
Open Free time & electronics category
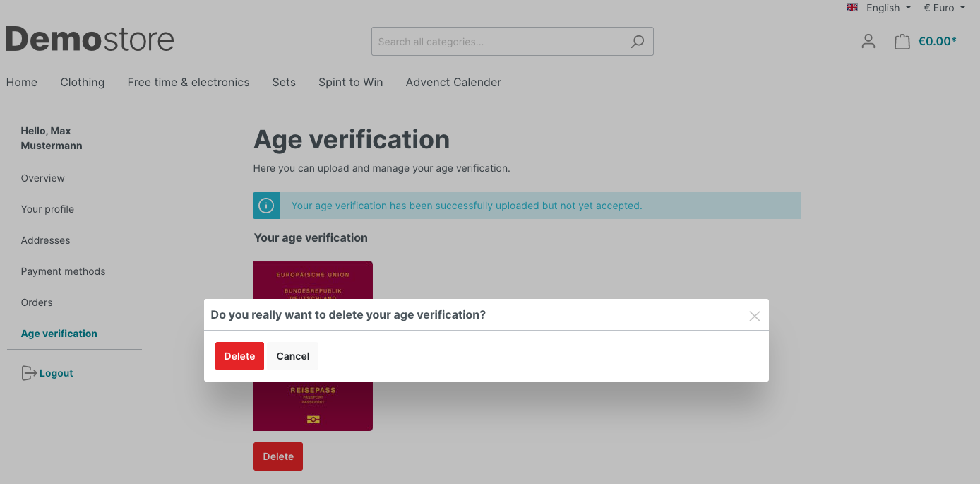click(x=189, y=82)
